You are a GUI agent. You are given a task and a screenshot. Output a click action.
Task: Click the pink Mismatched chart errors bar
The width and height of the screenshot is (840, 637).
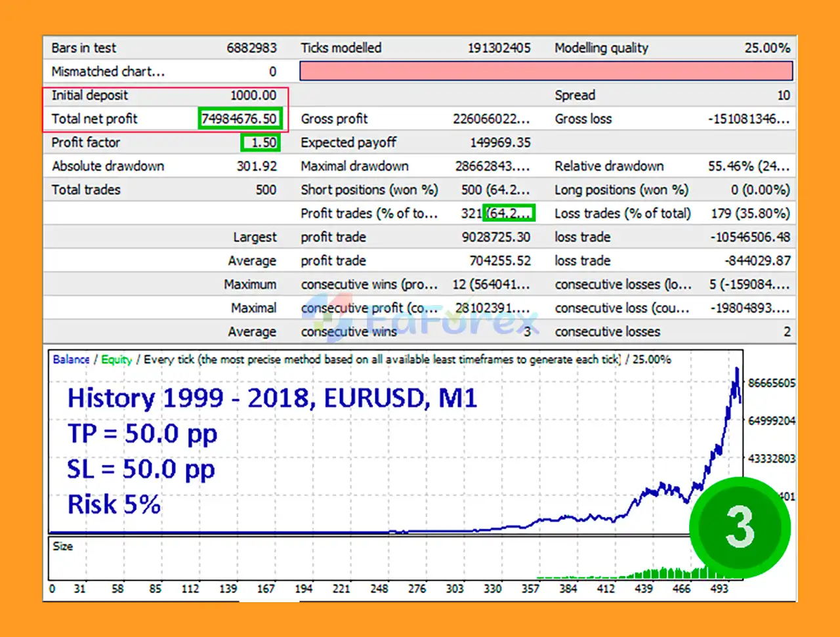[546, 71]
